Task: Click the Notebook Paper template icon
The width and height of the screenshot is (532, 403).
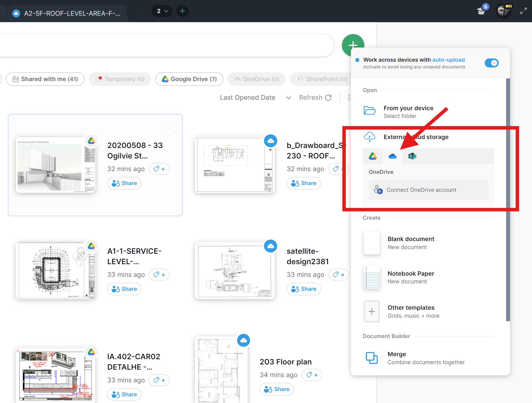Action: coord(372,277)
